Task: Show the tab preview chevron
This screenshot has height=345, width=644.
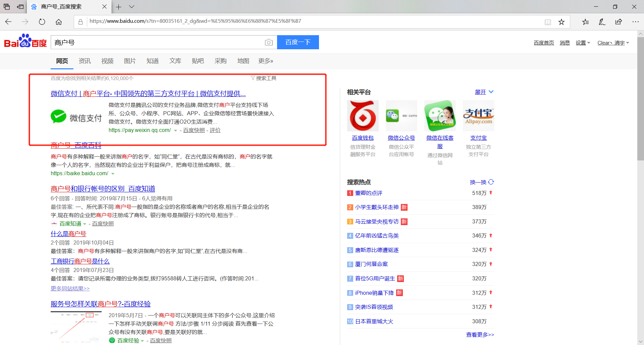Action: click(x=131, y=7)
